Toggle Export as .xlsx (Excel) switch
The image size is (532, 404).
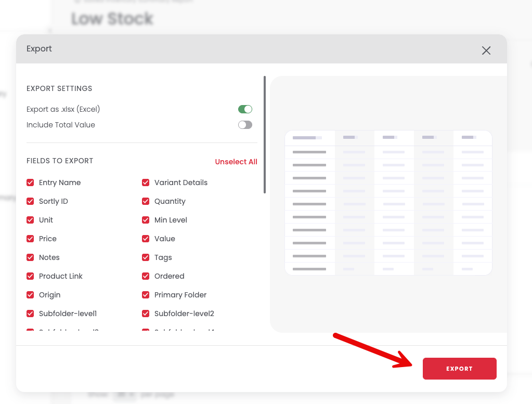point(245,109)
